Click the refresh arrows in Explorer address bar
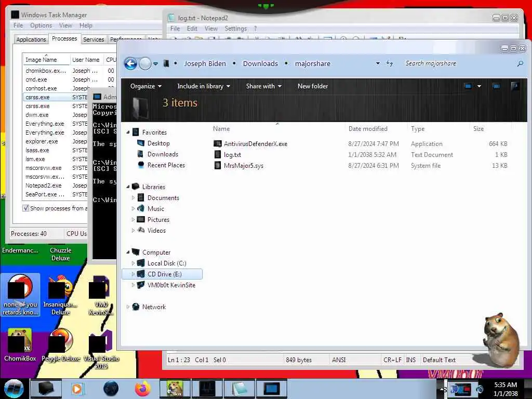 390,63
